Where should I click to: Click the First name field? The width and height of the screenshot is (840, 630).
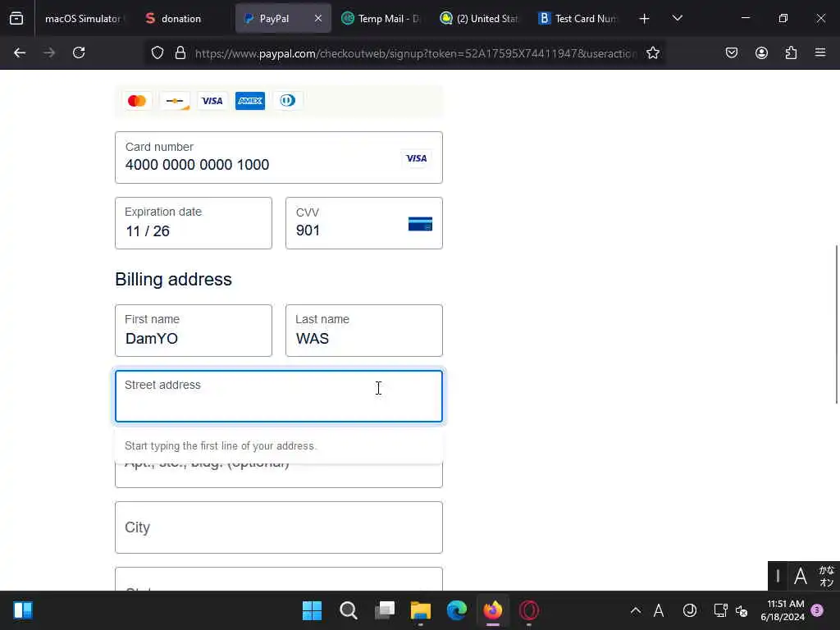click(x=194, y=331)
